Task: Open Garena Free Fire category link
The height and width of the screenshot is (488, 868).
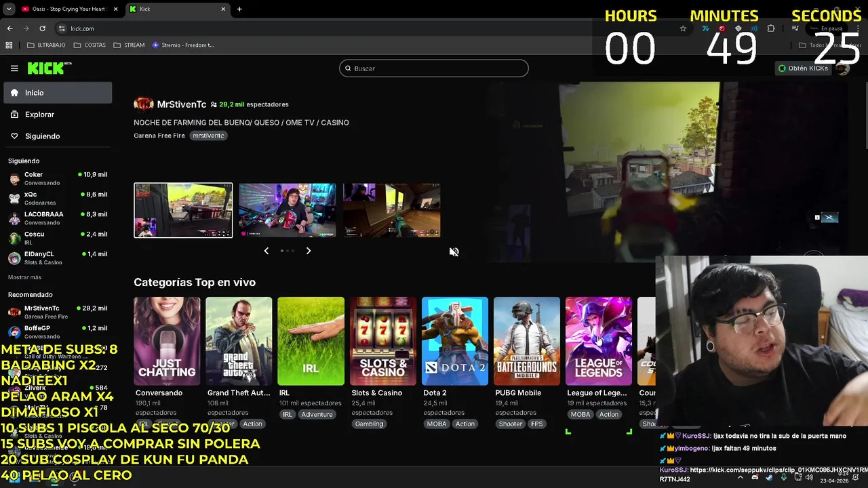Action: point(159,136)
